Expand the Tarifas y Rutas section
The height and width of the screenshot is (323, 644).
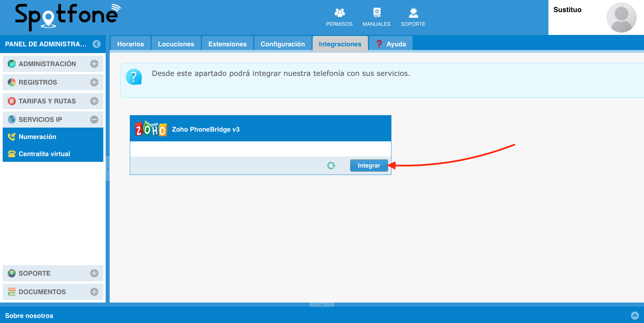click(94, 101)
